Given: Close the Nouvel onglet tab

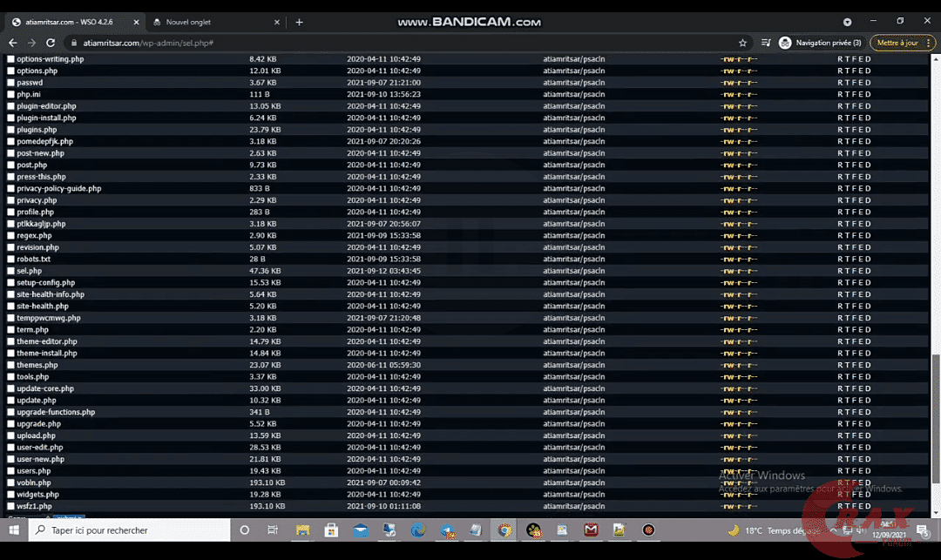Looking at the screenshot, I should click(277, 22).
